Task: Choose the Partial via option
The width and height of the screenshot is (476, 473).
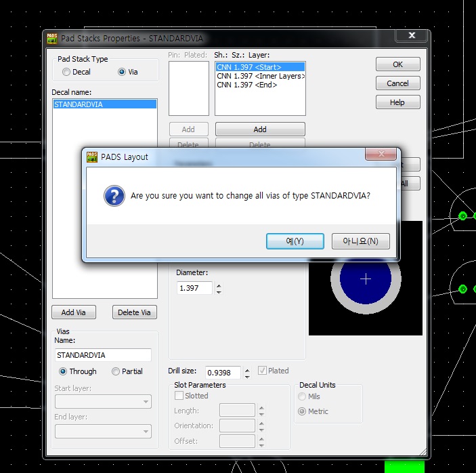Action: tap(116, 371)
